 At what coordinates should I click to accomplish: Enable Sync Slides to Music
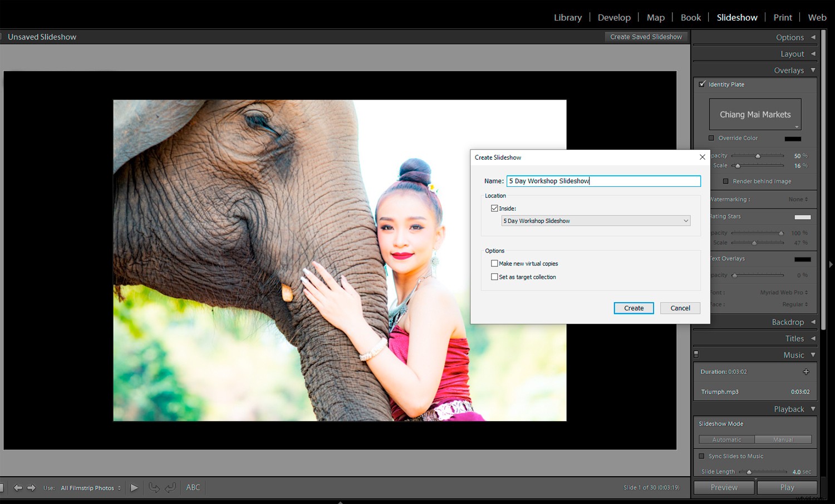(703, 456)
